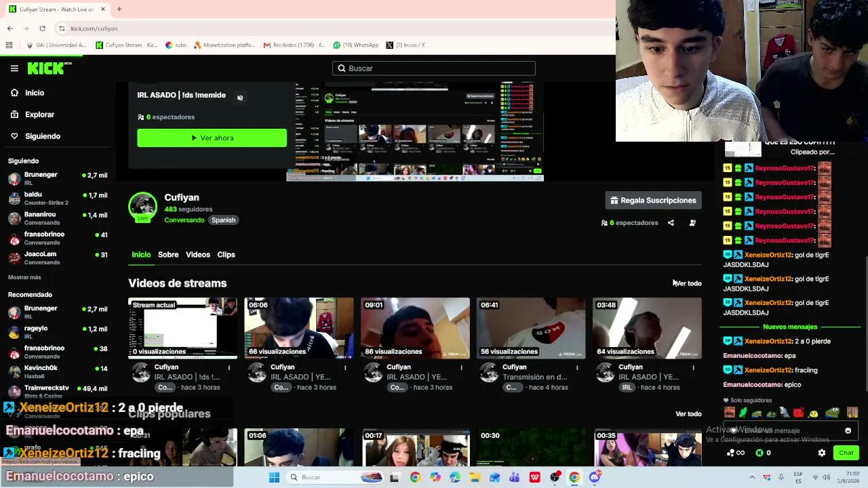Click the green Ver ahora button
The image size is (868, 488).
[x=212, y=138]
